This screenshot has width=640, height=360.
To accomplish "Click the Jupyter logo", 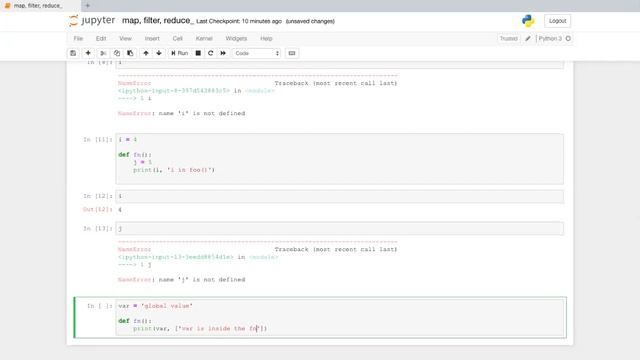I will (x=92, y=20).
